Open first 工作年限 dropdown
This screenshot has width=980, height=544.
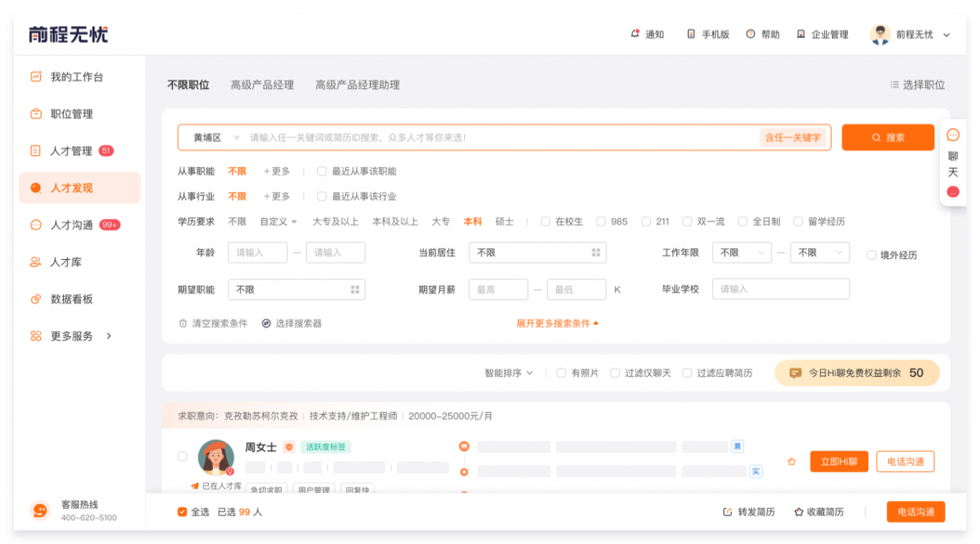pos(742,253)
